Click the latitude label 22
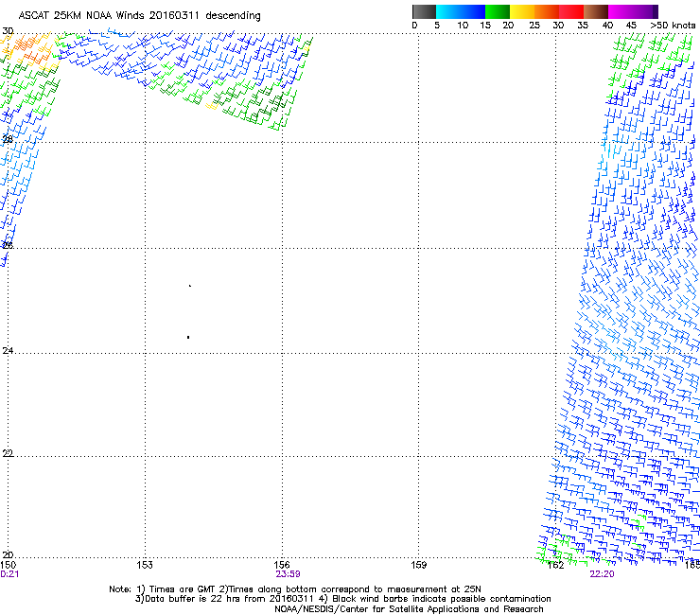Screen dimensions: 700x615 point(8,453)
